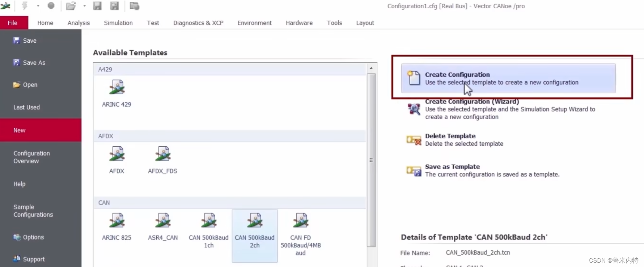Click the Save as Template text
644x267 pixels.
pos(453,167)
